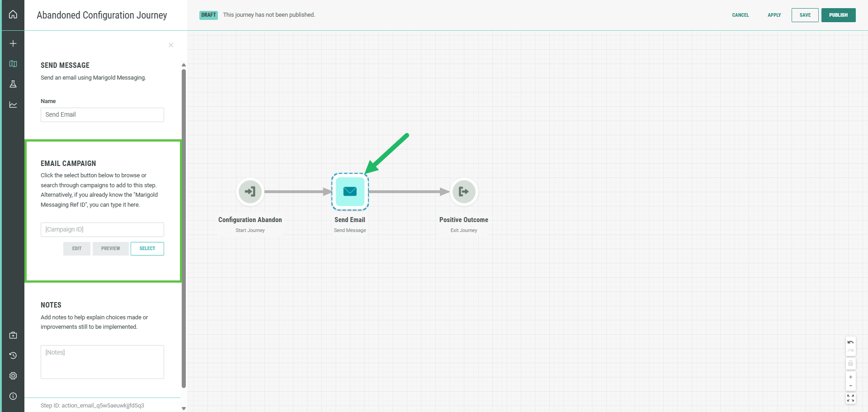868x412 pixels.
Task: Open the analytics line chart icon
Action: 13,104
